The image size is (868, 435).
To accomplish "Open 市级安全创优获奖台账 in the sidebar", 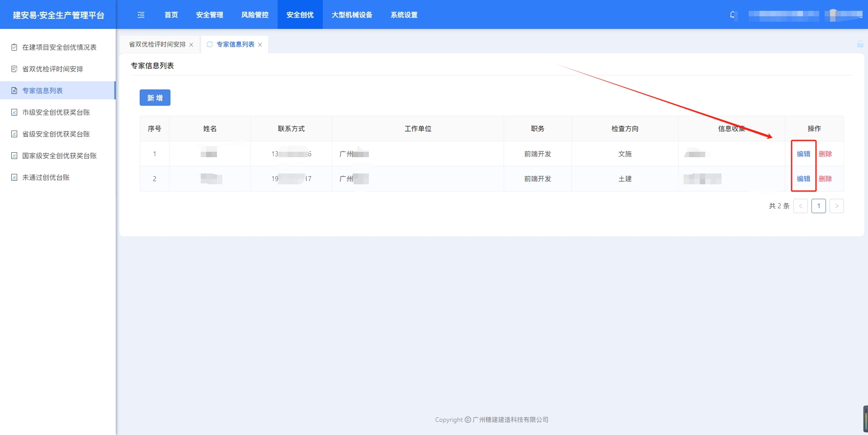I will 56,112.
